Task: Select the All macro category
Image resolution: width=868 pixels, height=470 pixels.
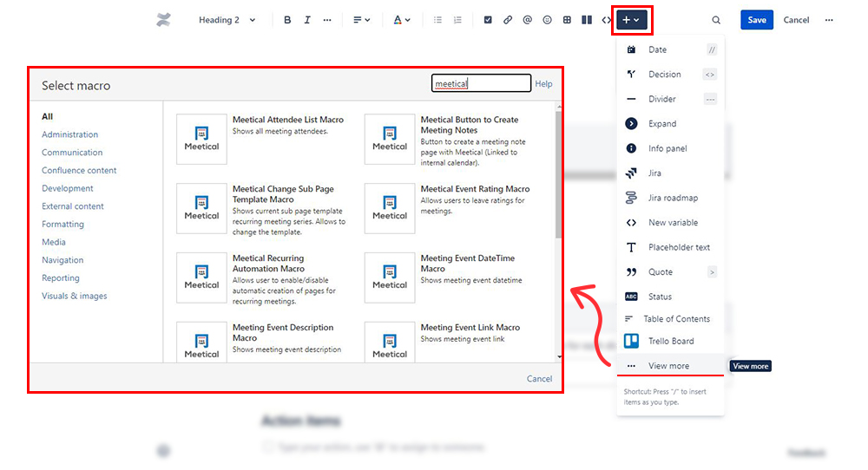Action: coord(48,117)
